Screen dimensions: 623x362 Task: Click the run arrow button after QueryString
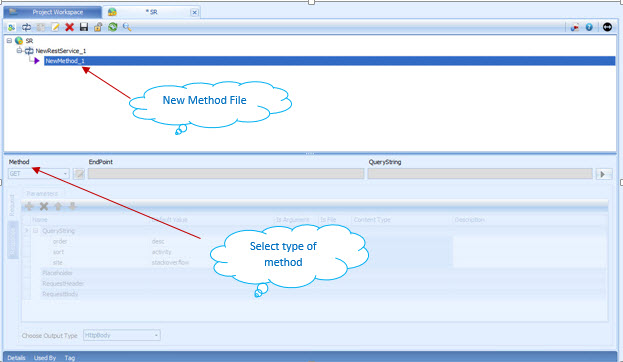(604, 174)
